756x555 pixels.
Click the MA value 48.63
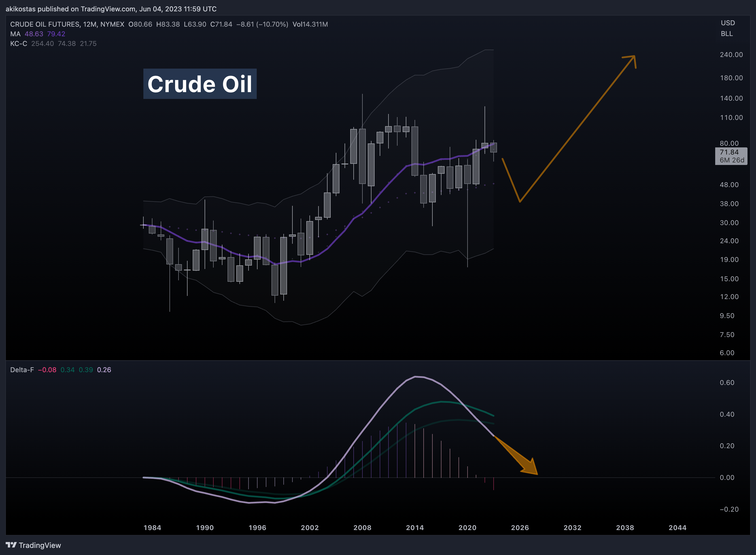click(x=34, y=34)
